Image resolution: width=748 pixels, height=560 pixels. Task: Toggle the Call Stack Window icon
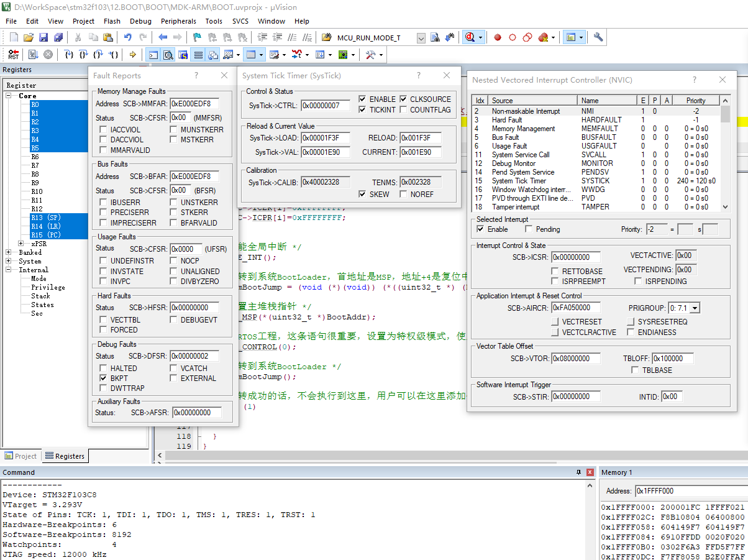click(213, 55)
